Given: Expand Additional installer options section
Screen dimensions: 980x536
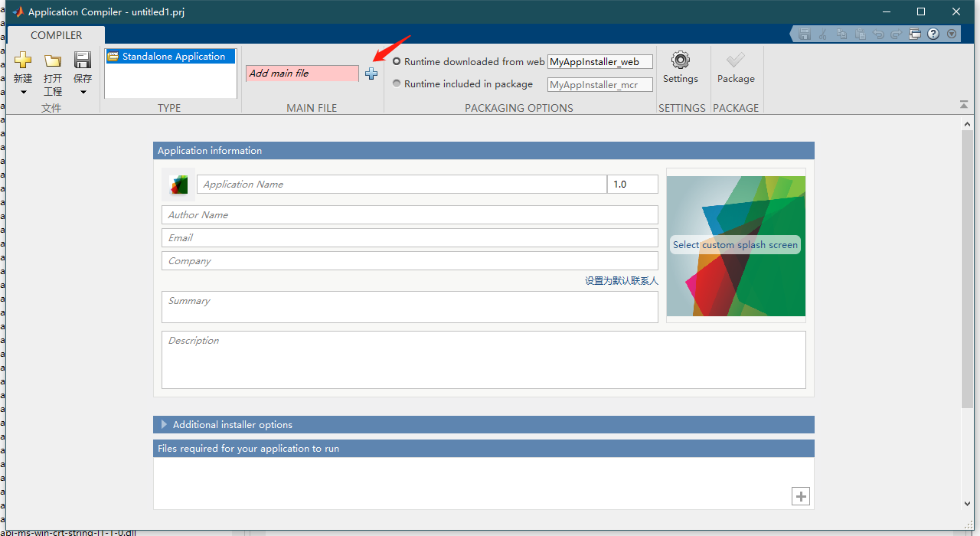Looking at the screenshot, I should 164,424.
